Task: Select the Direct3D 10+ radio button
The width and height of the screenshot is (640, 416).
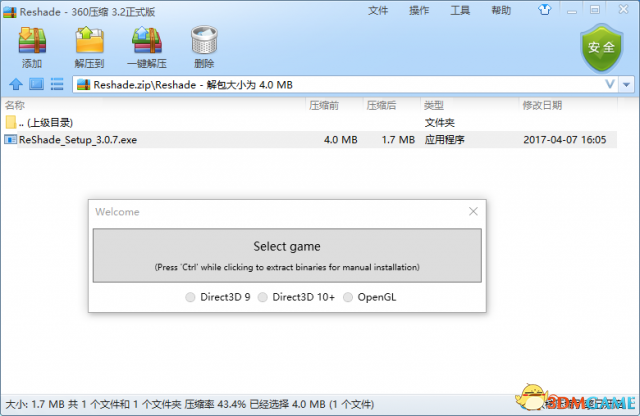Action: pyautogui.click(x=262, y=297)
